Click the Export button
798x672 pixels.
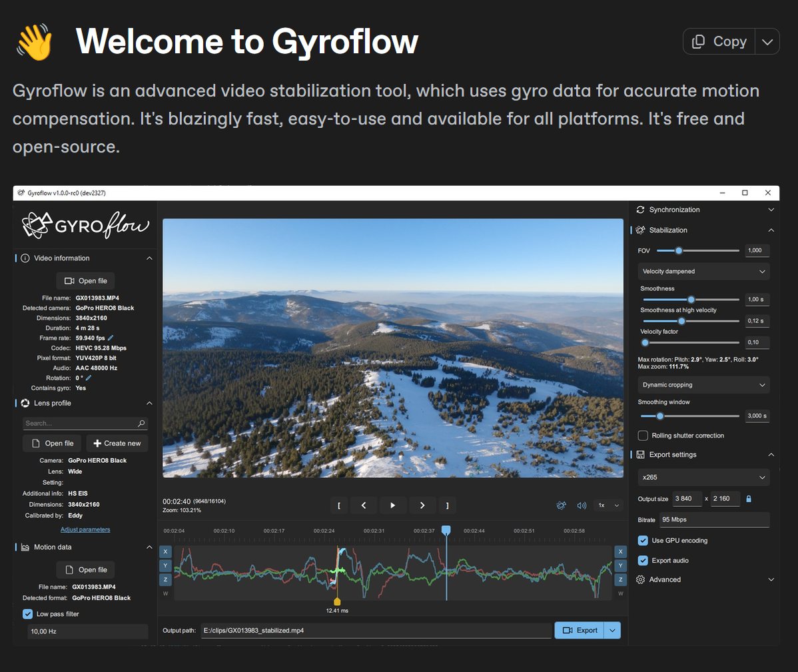579,630
